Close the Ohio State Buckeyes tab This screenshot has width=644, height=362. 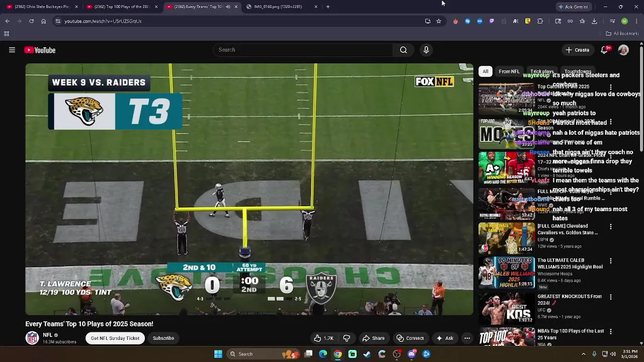coord(76,7)
